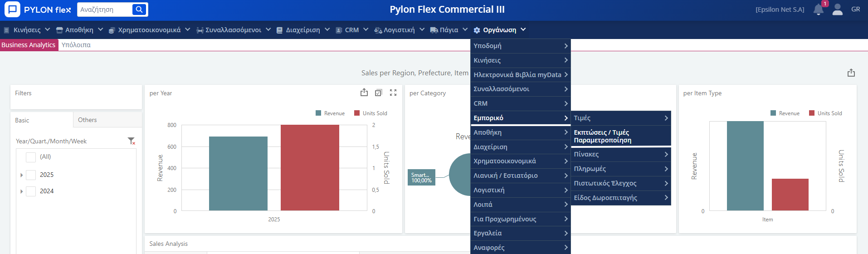The image size is (868, 254).
Task: Toggle Units Sold legend in per Item Type chart
Action: click(825, 113)
